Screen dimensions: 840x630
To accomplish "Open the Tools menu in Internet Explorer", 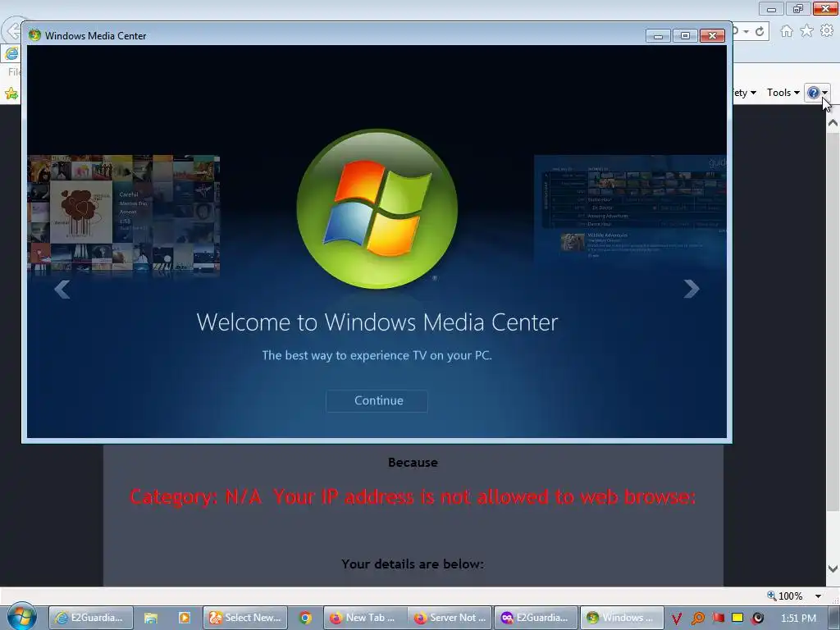I will coord(783,93).
